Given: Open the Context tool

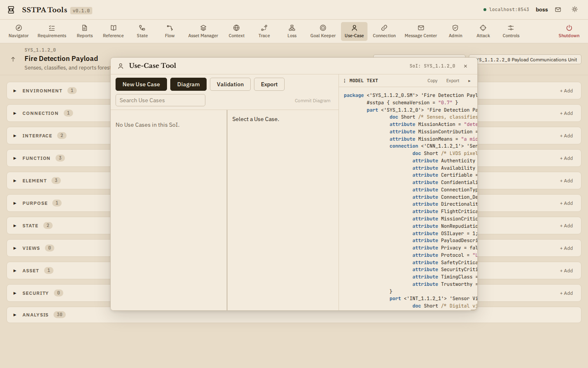Looking at the screenshot, I should (x=236, y=31).
